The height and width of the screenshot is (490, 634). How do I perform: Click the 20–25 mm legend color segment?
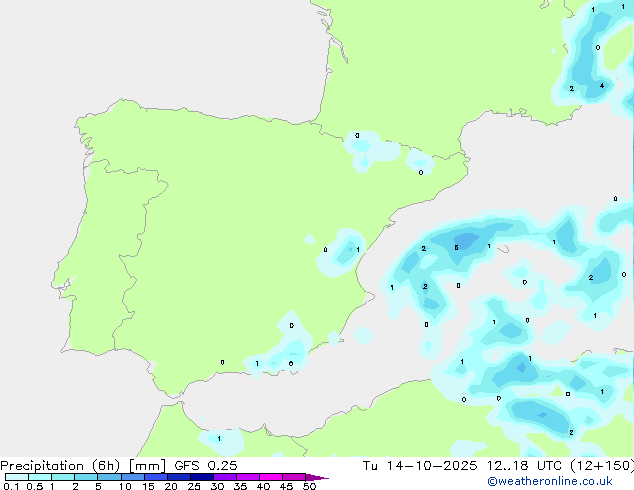tap(179, 477)
